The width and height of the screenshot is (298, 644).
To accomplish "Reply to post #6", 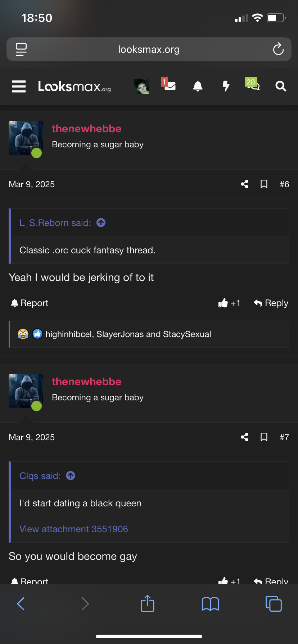I will 271,303.
